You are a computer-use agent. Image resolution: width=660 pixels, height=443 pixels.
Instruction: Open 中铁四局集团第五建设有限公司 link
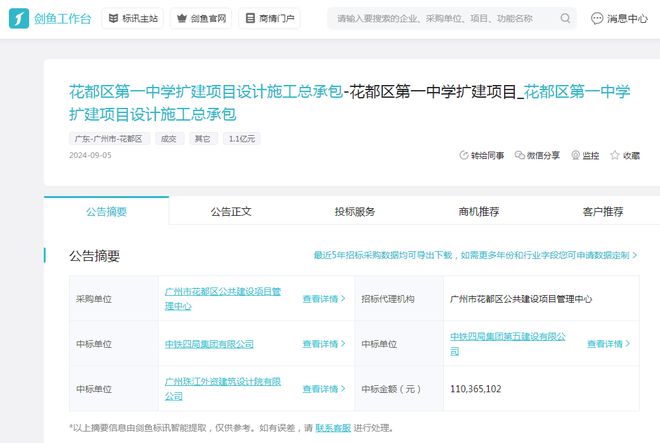pyautogui.click(x=508, y=344)
